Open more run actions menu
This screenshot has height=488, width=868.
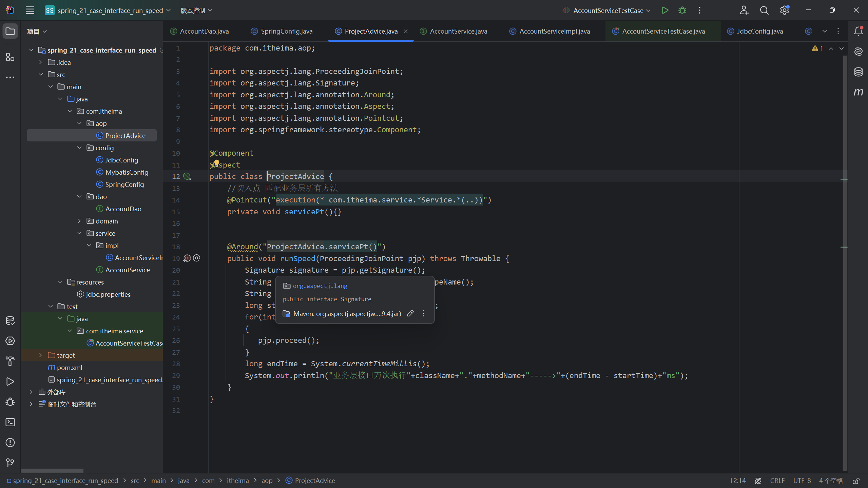coord(699,10)
